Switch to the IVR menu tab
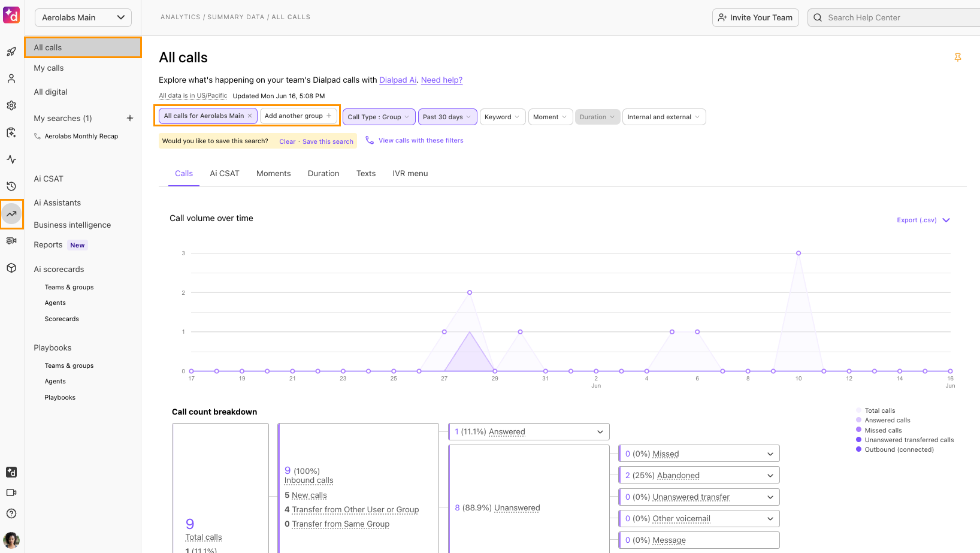Viewport: 980px width, 553px height. point(410,173)
